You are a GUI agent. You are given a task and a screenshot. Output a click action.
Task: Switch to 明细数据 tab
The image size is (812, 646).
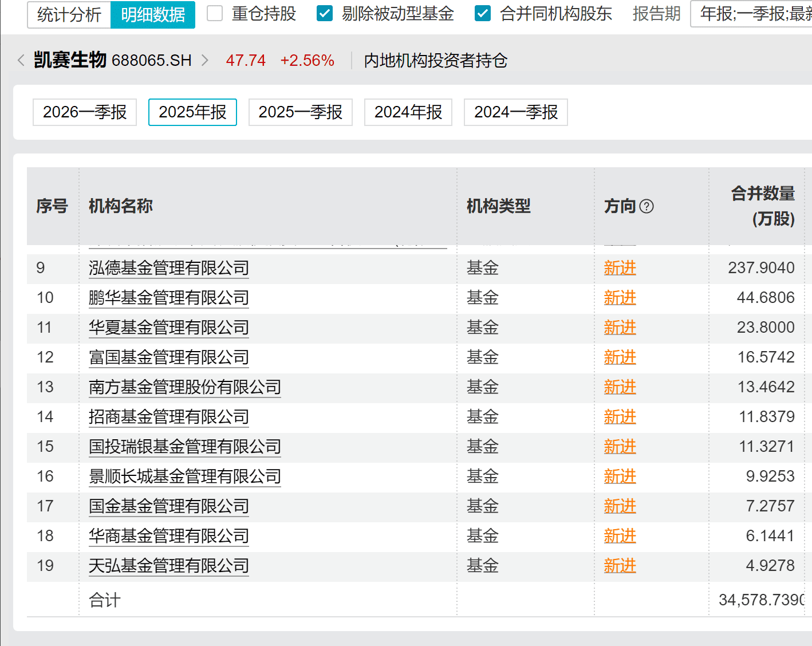coord(153,14)
